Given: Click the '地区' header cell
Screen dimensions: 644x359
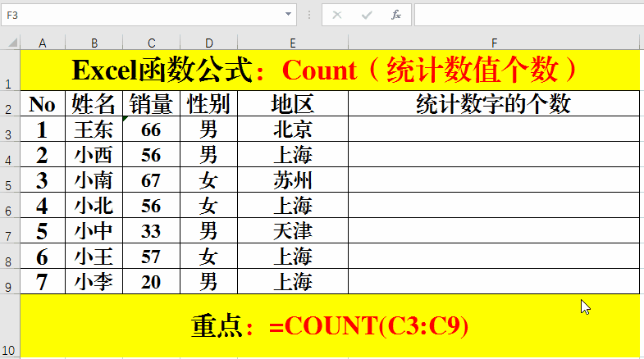Looking at the screenshot, I should [293, 103].
